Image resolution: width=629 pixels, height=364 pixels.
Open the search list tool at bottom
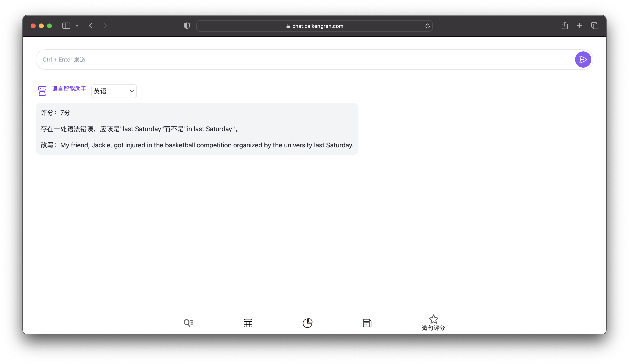coord(188,323)
